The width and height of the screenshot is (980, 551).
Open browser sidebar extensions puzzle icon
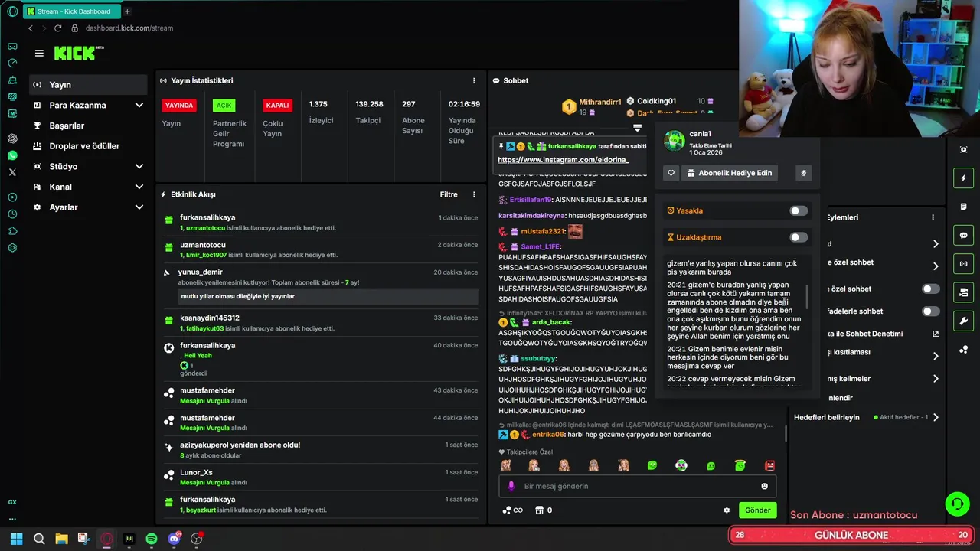point(12,231)
